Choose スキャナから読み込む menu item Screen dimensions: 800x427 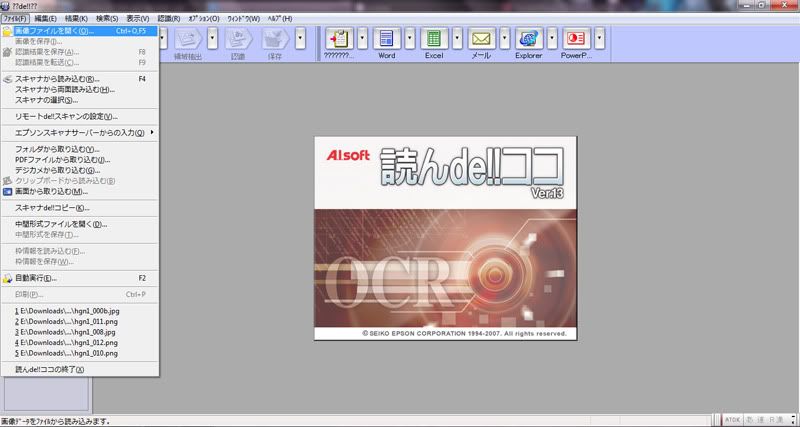point(80,79)
